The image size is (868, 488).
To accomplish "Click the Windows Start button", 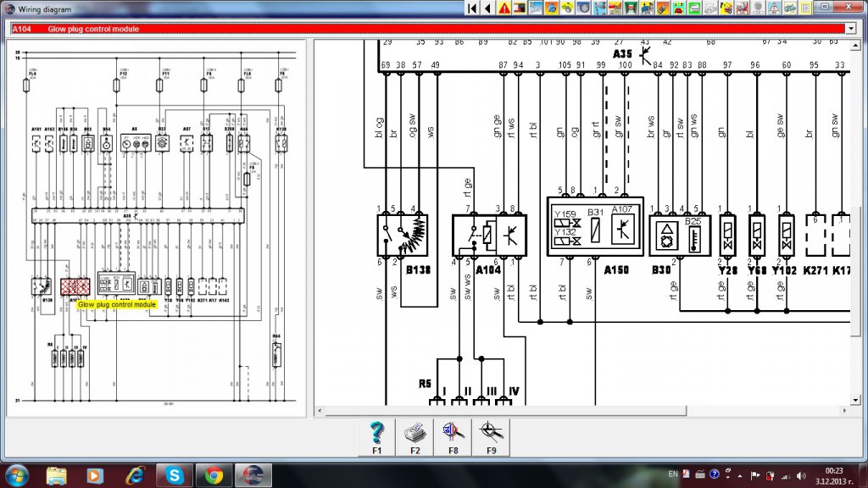I will (16, 474).
